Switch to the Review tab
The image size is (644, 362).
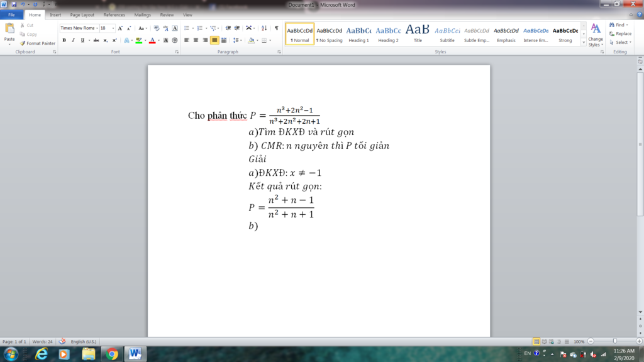click(x=167, y=15)
